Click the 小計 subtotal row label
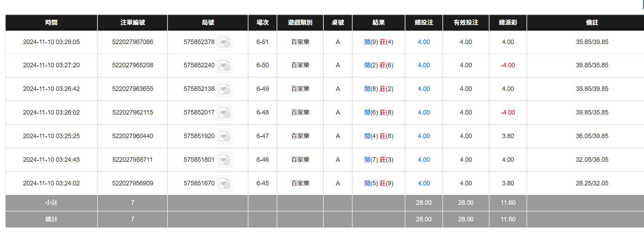644x233 pixels. pos(51,203)
